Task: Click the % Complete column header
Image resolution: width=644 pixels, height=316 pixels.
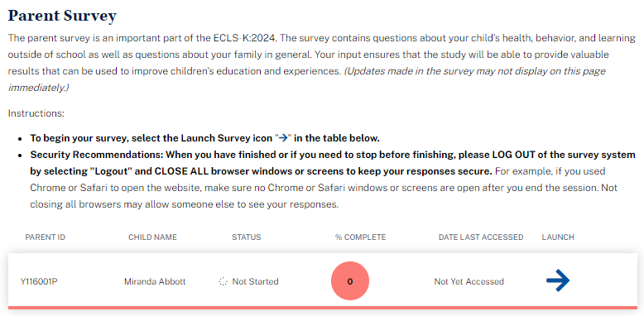Action: (x=360, y=237)
